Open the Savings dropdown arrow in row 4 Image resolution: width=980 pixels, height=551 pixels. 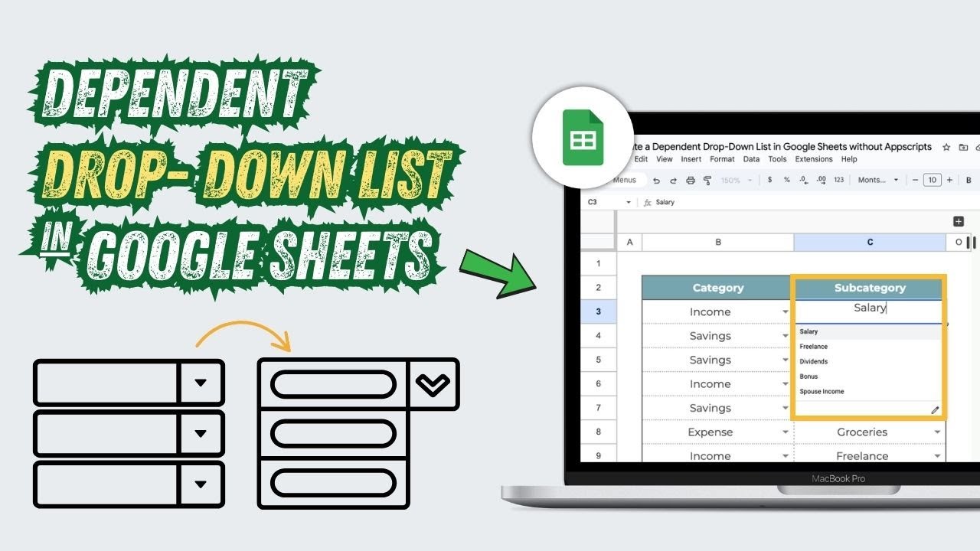786,336
